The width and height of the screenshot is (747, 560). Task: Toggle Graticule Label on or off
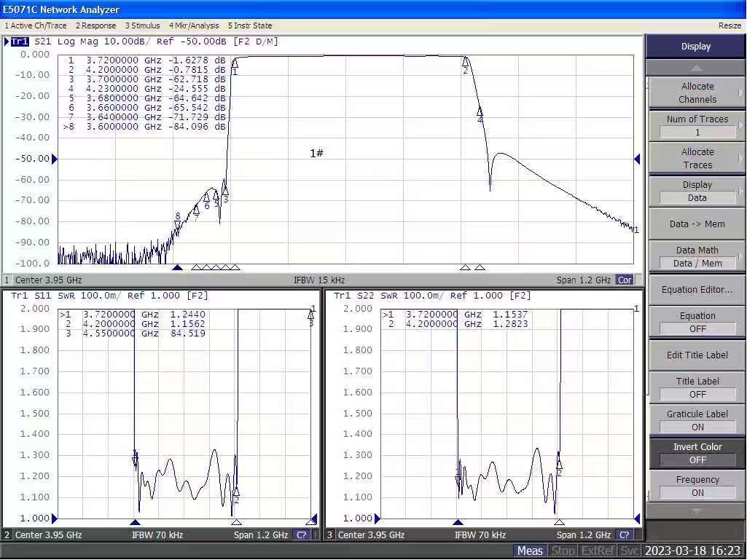(697, 420)
